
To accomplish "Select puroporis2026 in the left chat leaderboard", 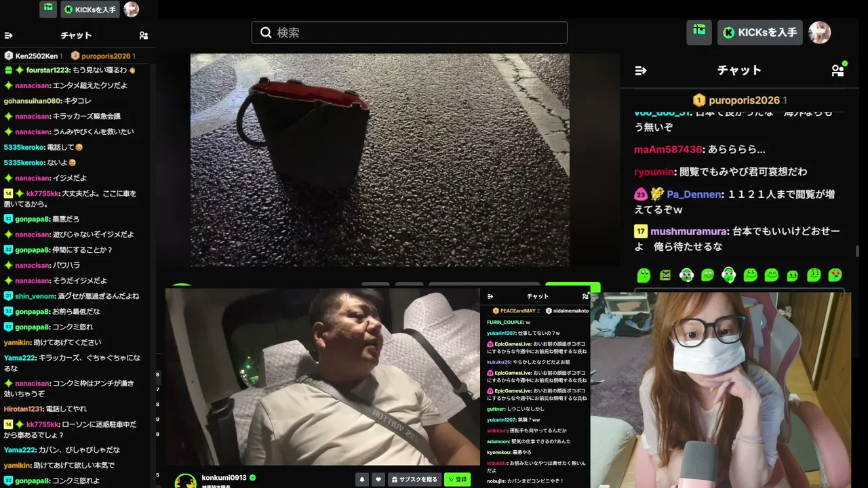I will [103, 56].
